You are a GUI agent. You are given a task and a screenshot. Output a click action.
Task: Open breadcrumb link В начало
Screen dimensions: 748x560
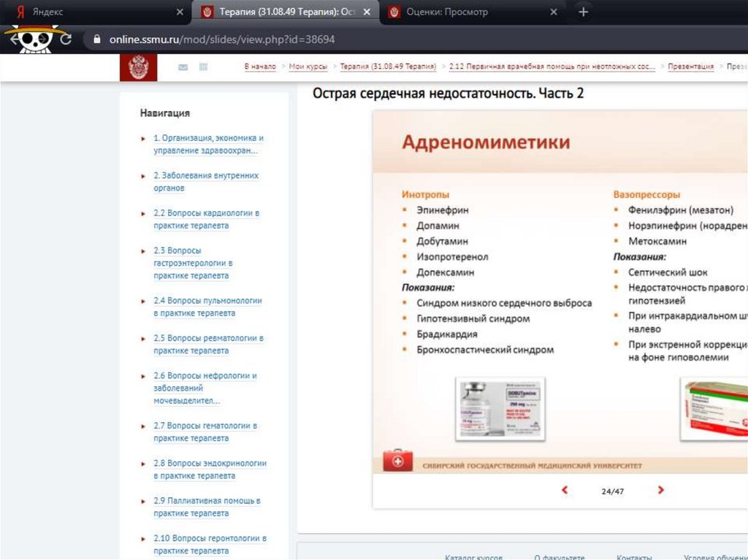point(260,66)
